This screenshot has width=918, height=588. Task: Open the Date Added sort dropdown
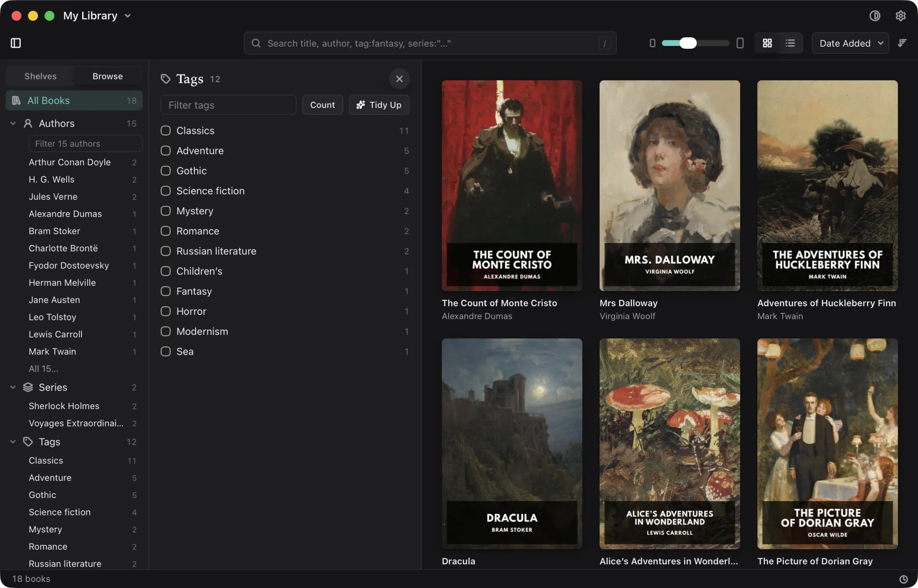850,43
